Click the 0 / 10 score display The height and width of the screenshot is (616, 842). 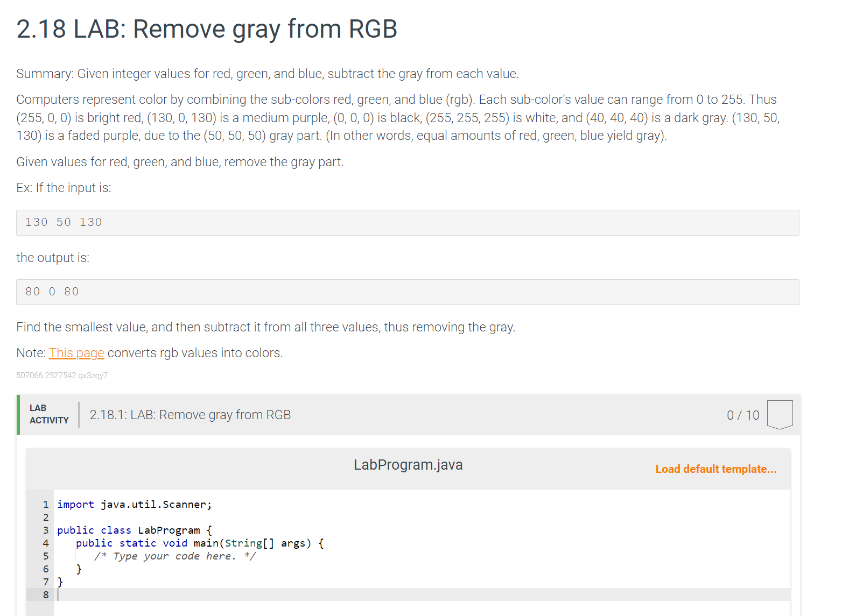tap(743, 414)
